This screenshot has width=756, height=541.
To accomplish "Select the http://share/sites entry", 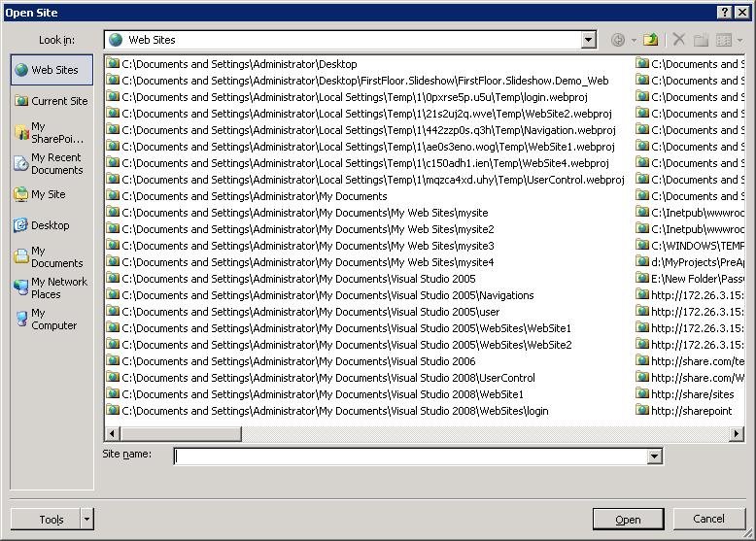I will (x=685, y=394).
